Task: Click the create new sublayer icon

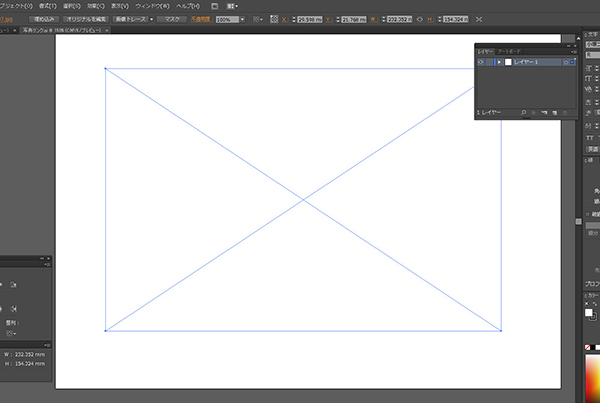Action: click(x=544, y=113)
